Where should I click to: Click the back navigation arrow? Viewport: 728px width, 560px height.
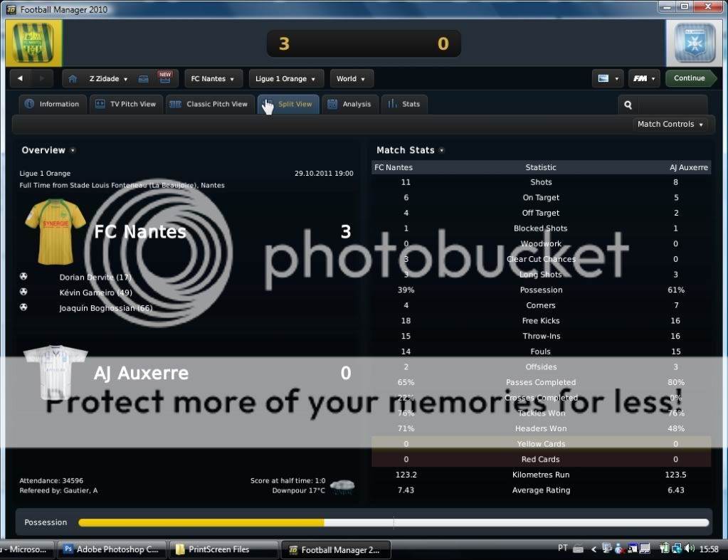(x=21, y=79)
